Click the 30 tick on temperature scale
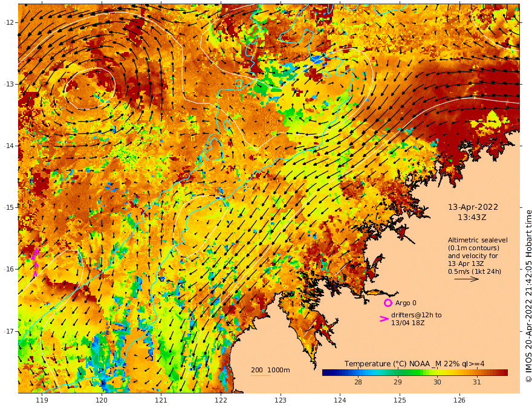532x411 pixels. (x=437, y=382)
